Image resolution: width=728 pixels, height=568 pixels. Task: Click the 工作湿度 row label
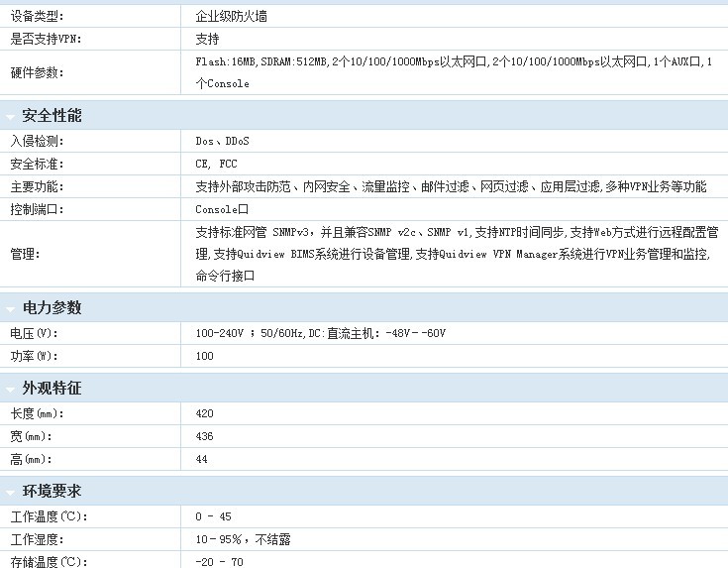(36, 539)
